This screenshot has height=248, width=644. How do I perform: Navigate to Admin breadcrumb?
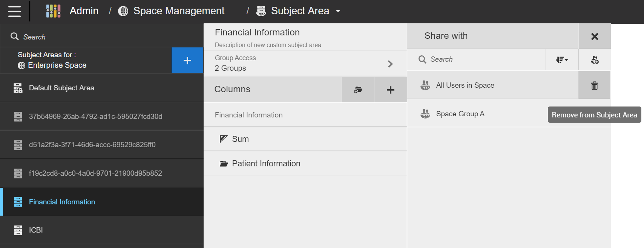point(84,11)
